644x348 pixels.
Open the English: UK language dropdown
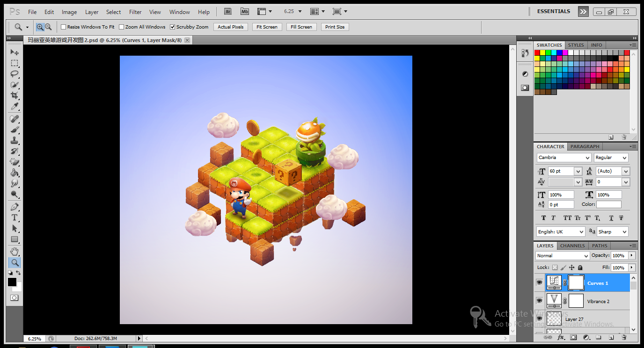[561, 232]
